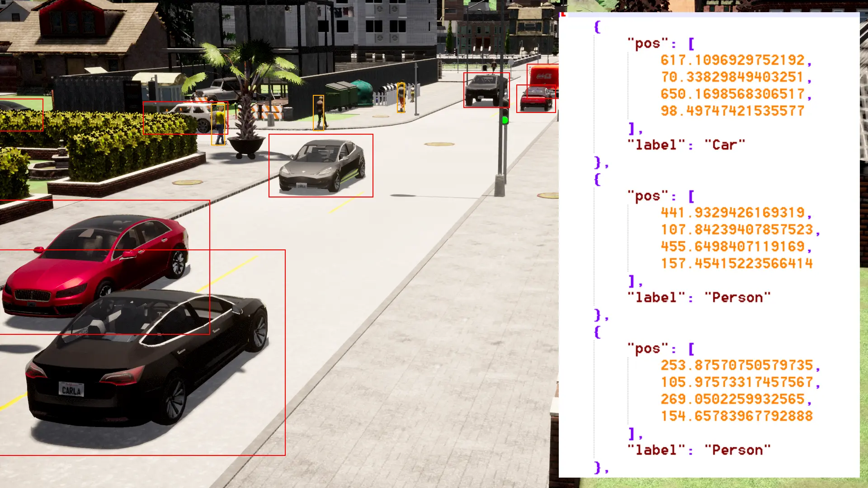Click the bounding box around the grey Tesla
The height and width of the screenshot is (488, 868).
pyautogui.click(x=321, y=166)
